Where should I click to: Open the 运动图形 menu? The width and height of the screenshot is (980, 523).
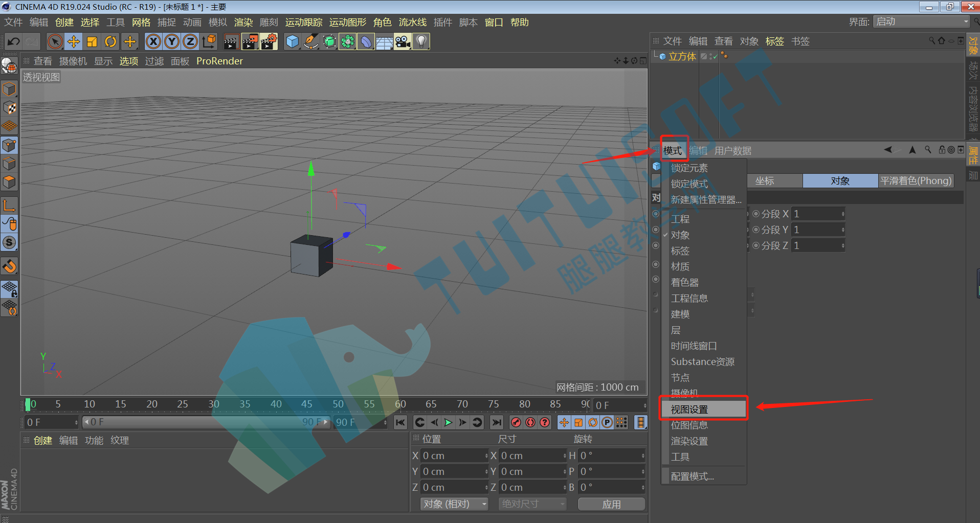coord(347,22)
